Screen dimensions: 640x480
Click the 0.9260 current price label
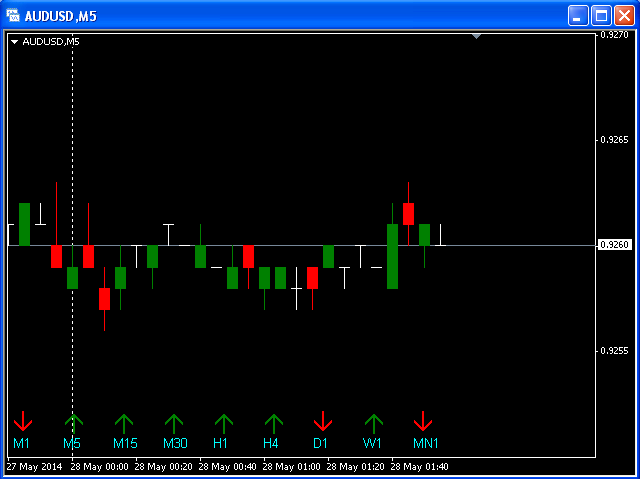[x=614, y=245]
